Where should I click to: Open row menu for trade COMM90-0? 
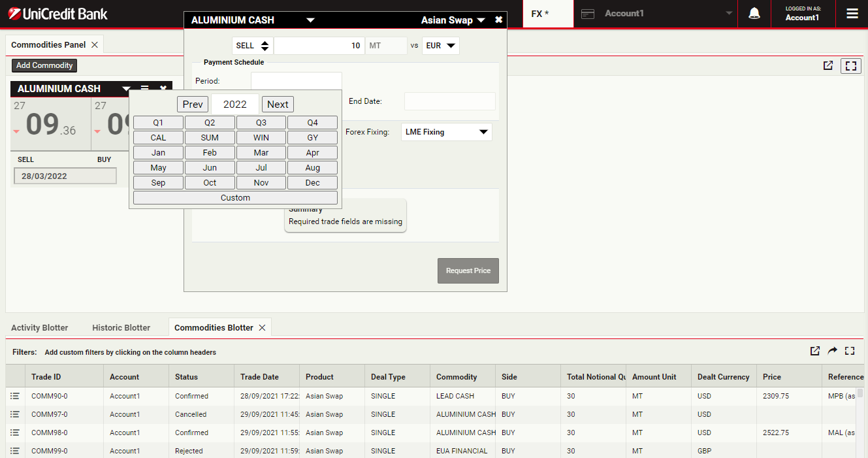click(15, 396)
